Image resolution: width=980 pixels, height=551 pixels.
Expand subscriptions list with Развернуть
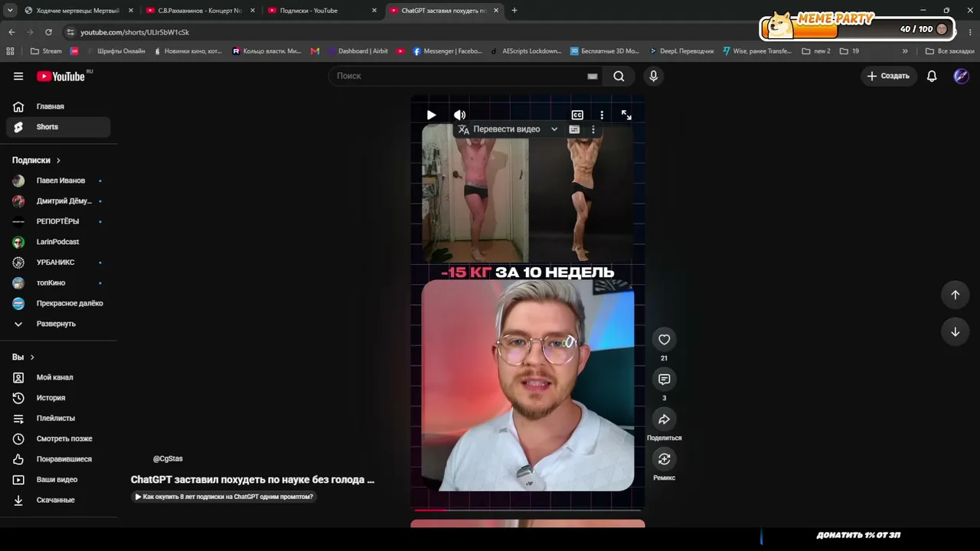click(x=58, y=324)
